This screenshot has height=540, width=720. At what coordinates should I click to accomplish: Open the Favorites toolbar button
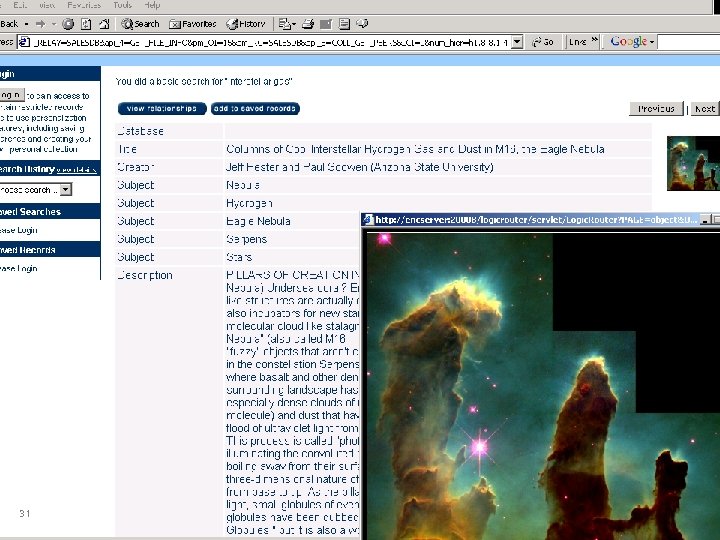pyautogui.click(x=192, y=24)
